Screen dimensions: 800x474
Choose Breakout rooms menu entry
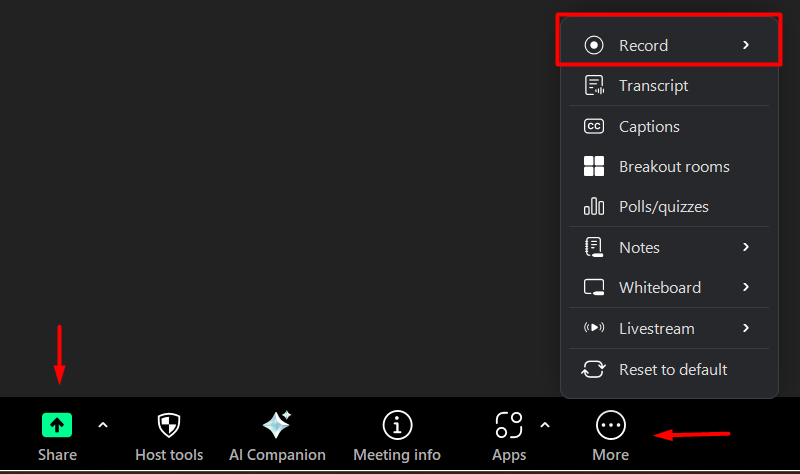pyautogui.click(x=669, y=166)
